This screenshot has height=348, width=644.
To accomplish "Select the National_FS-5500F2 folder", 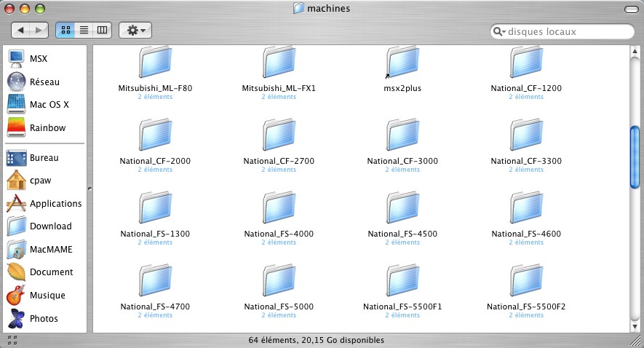I will pyautogui.click(x=526, y=280).
